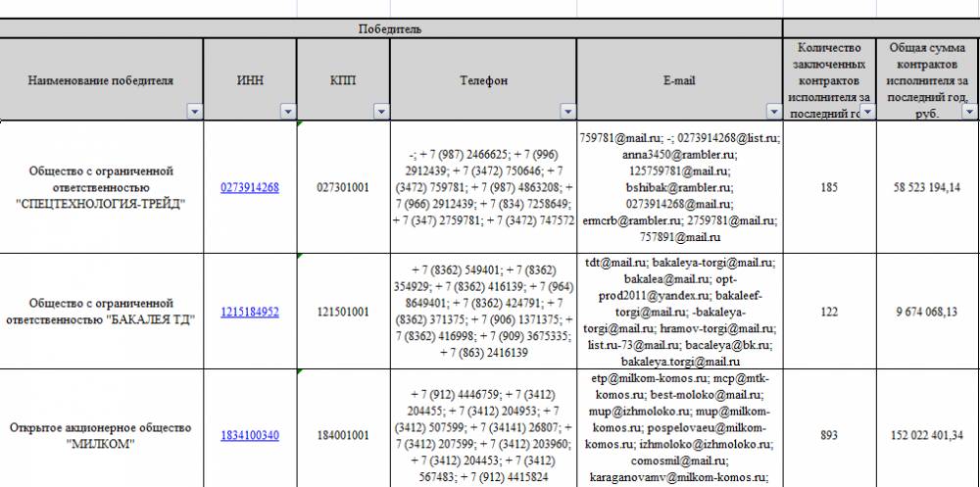Follow the ИНН hyperlink 1215184952
Image resolution: width=980 pixels, height=487 pixels.
click(x=250, y=312)
